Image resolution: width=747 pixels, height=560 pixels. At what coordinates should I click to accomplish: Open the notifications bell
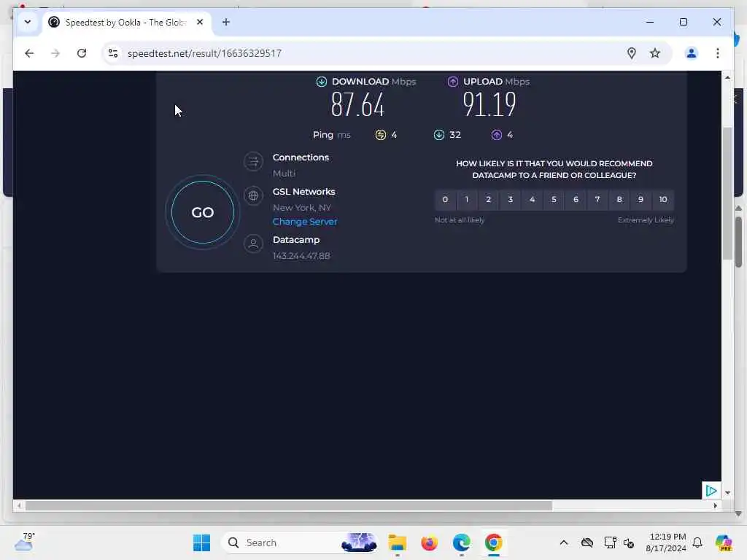[x=697, y=542]
